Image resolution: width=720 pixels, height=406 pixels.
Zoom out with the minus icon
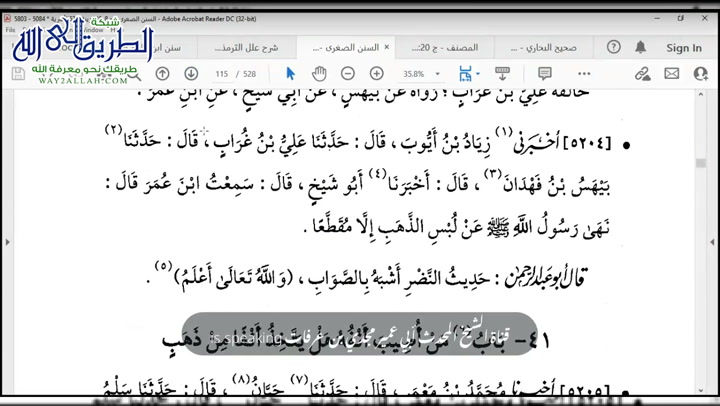point(348,73)
